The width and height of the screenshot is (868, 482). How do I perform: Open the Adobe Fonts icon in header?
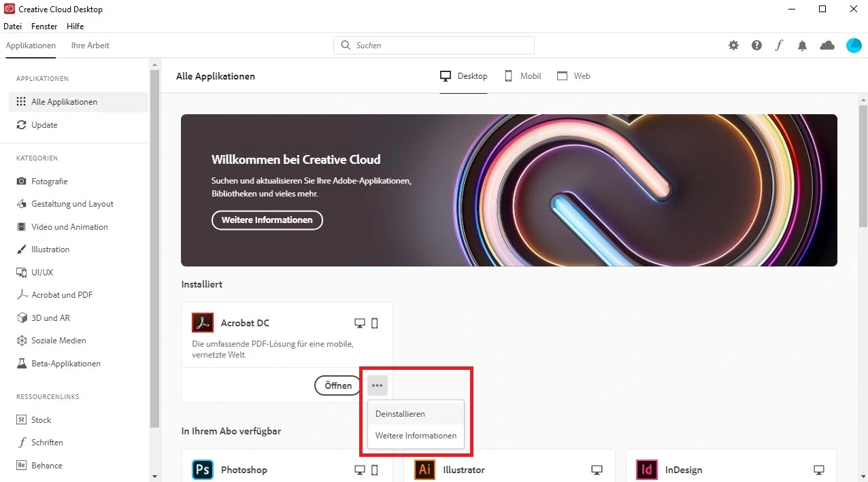(x=780, y=46)
